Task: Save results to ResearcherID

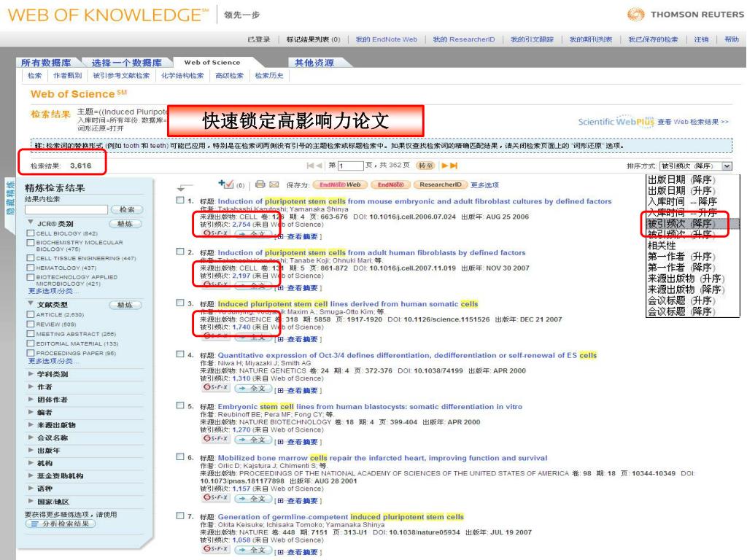Action: [x=440, y=184]
